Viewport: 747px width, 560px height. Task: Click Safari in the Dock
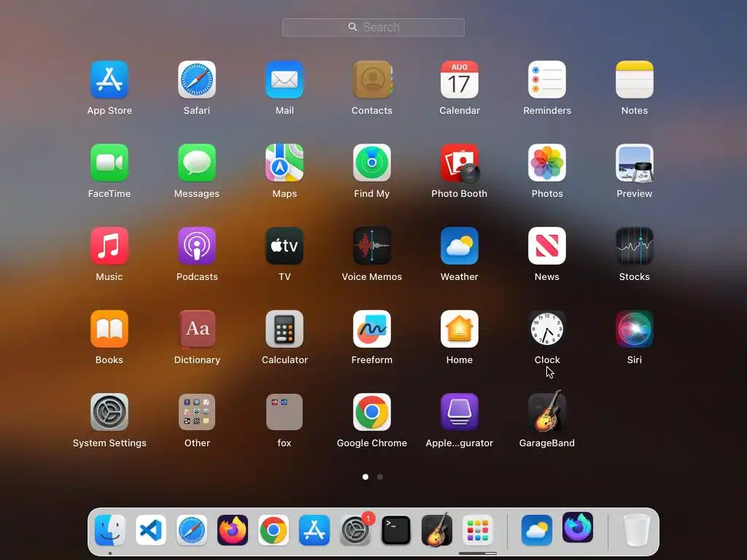[192, 530]
